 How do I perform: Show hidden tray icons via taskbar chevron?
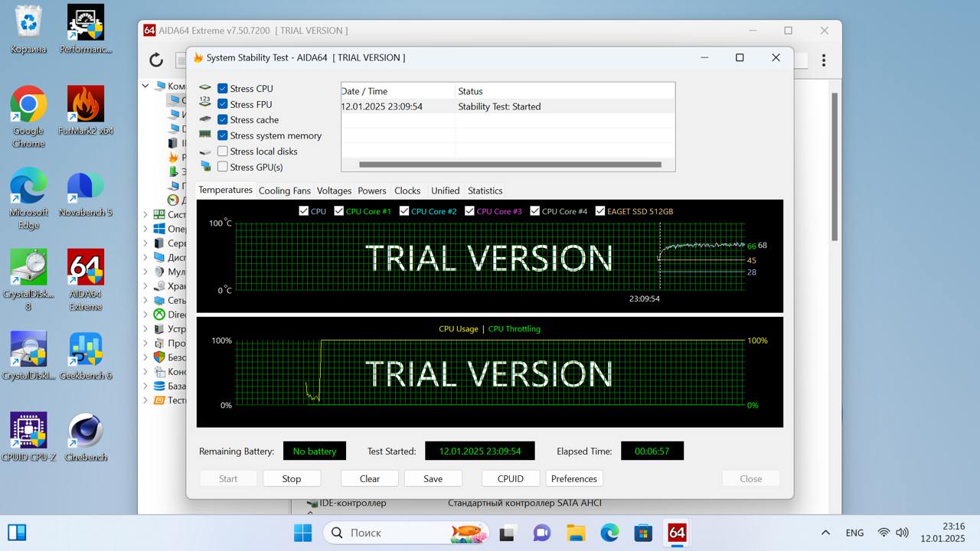pos(825,533)
